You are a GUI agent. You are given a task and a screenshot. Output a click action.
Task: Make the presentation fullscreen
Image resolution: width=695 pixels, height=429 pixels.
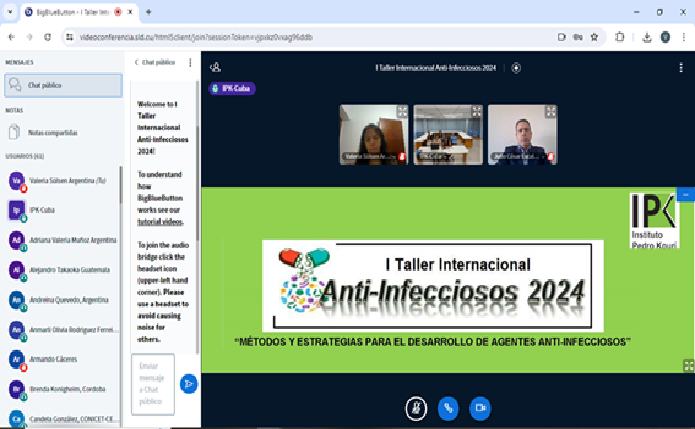coord(688,366)
